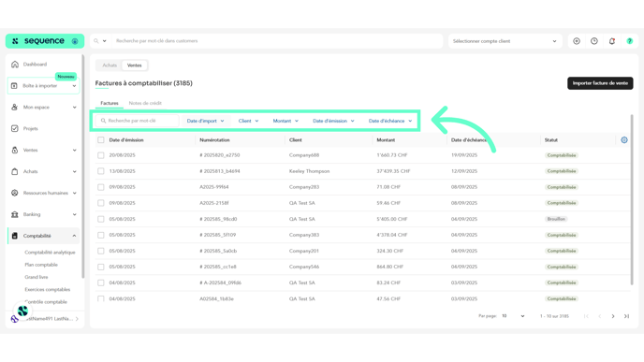Select the Factures tab

[x=110, y=103]
